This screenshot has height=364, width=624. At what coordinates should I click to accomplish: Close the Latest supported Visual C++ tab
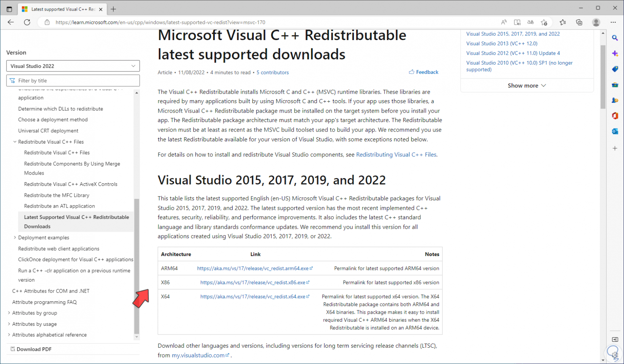tap(101, 9)
